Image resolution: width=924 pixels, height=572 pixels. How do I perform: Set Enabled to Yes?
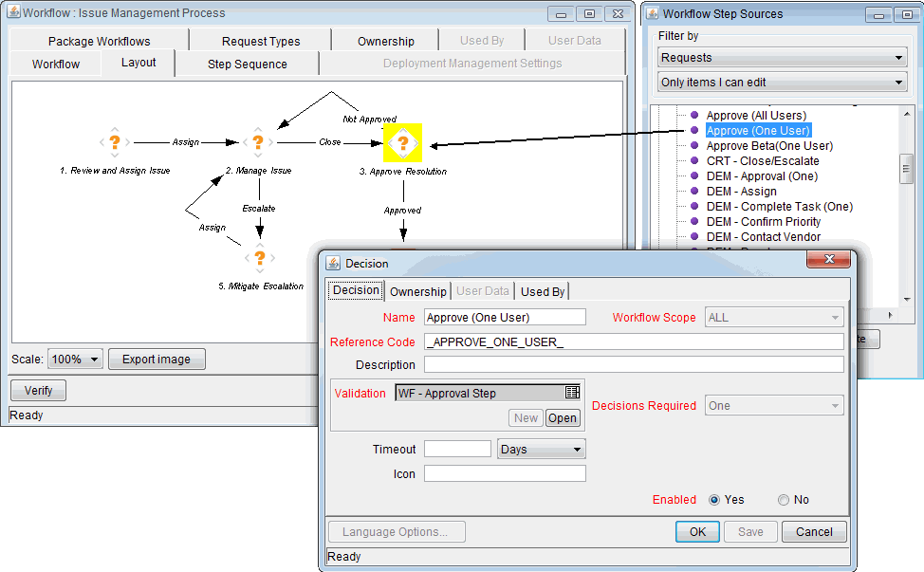(714, 500)
